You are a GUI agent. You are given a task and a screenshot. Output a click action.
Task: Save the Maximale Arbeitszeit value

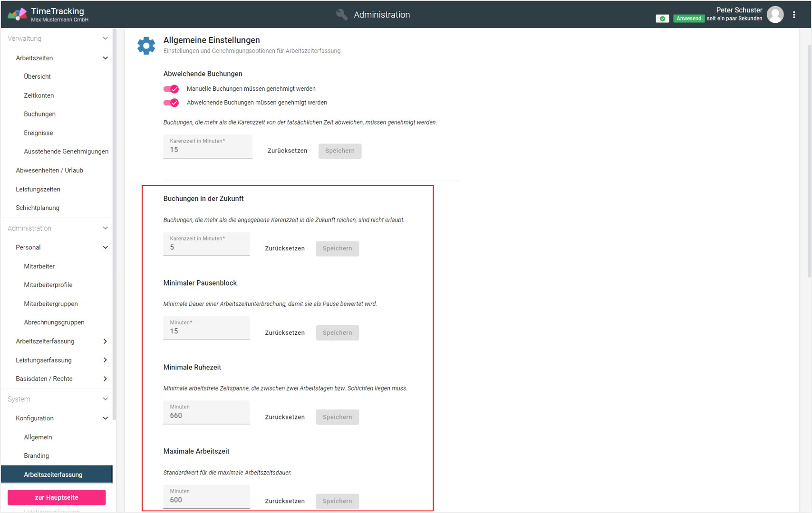338,501
